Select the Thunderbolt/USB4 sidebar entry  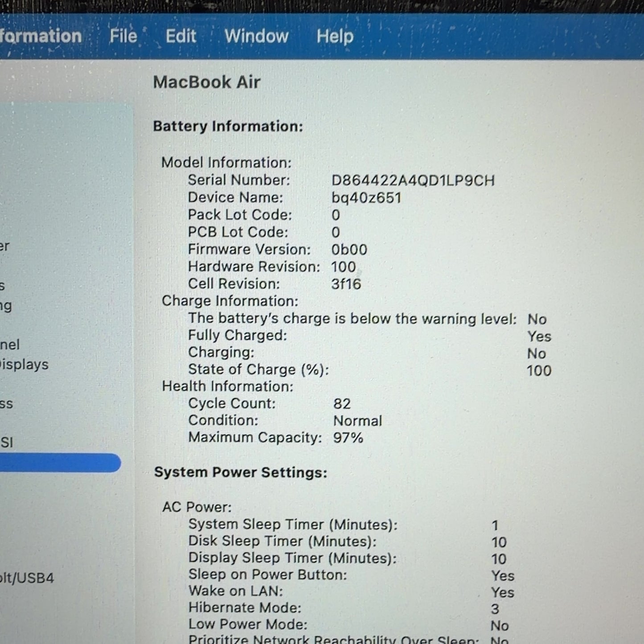pos(27,578)
